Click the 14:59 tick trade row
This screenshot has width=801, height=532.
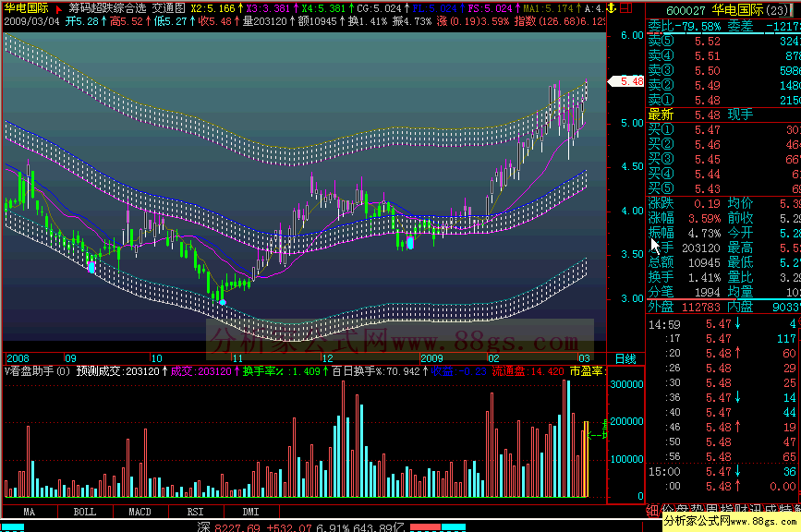(723, 324)
